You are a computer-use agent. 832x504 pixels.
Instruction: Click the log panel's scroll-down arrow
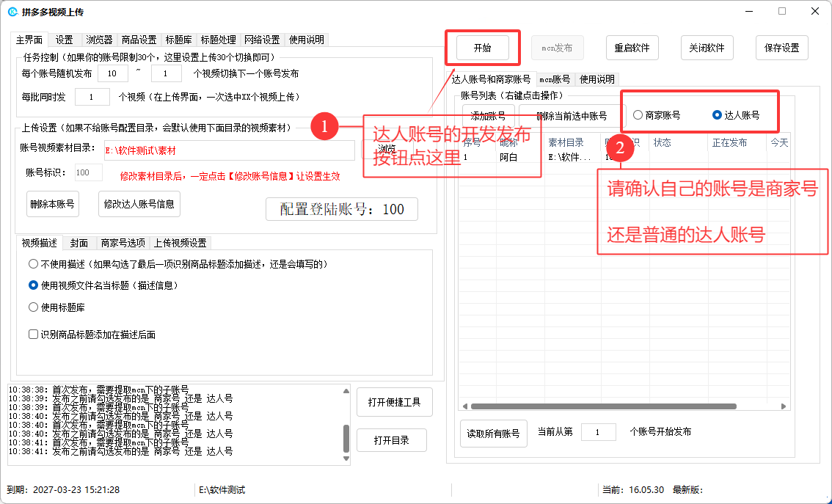(346, 459)
